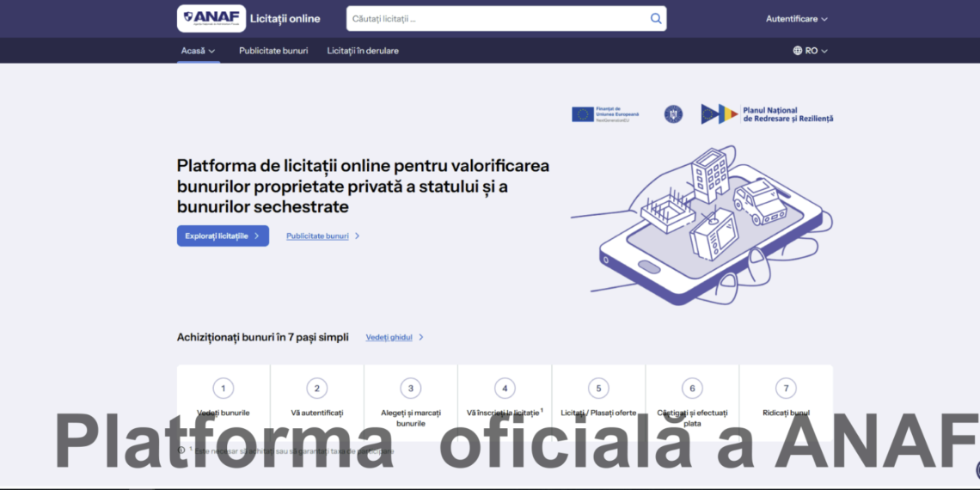Focus the Căutați licitații search field
Screen dimensions: 980x490
pos(506,19)
